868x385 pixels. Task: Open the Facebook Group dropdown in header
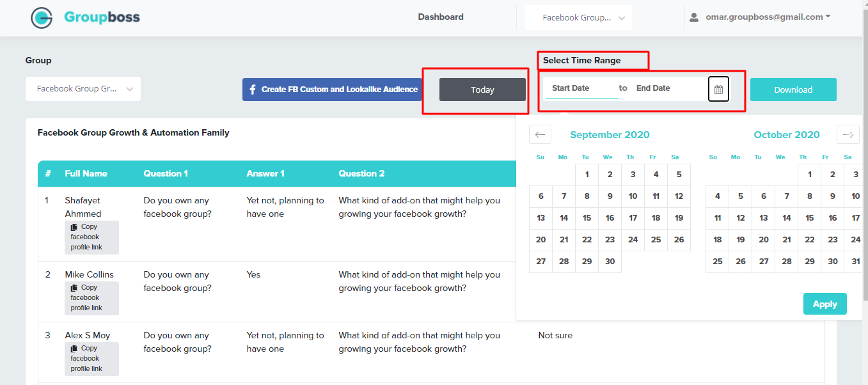[x=578, y=18]
